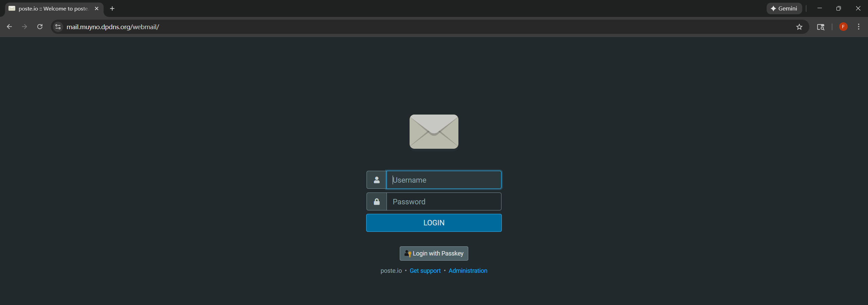Click the user icon beside Username
This screenshot has height=305, width=868.
376,180
